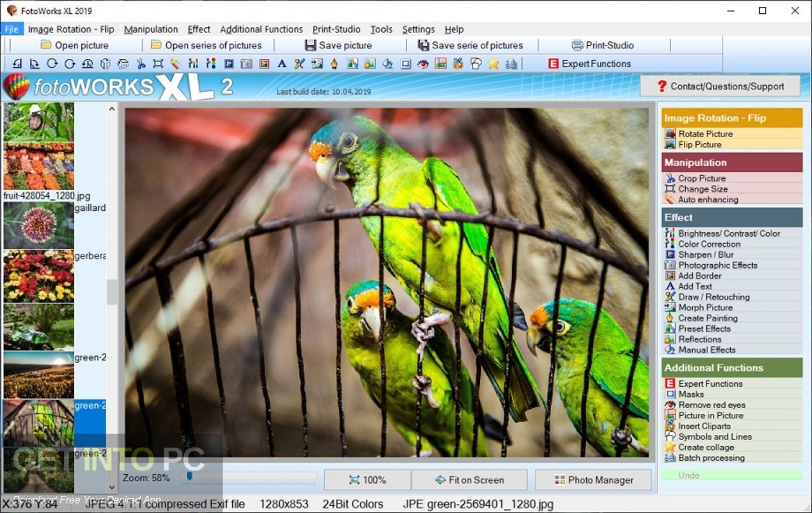Choose Crop Picture in the side panel
The width and height of the screenshot is (812, 513).
click(702, 178)
